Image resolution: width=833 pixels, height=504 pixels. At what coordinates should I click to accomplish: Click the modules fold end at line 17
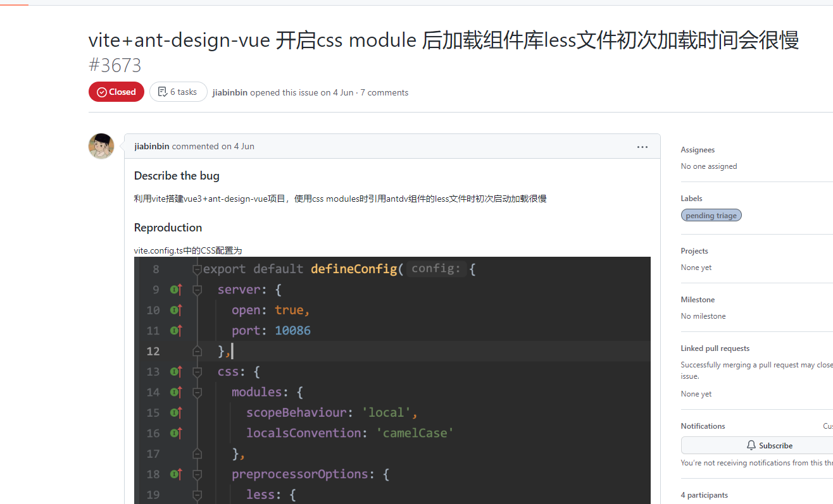click(197, 453)
